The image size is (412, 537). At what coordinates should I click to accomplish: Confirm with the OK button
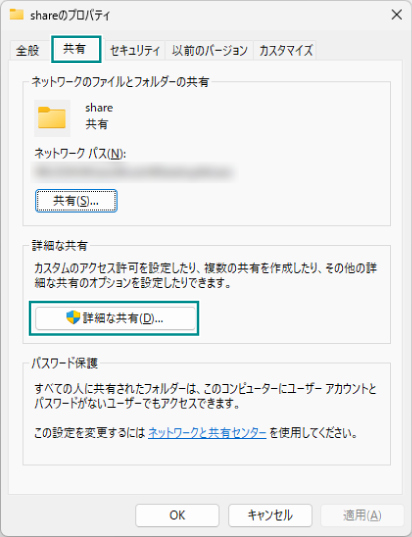pos(177,515)
